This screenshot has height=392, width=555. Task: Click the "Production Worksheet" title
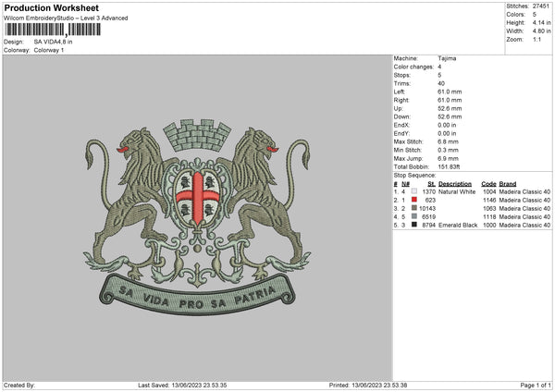51,7
